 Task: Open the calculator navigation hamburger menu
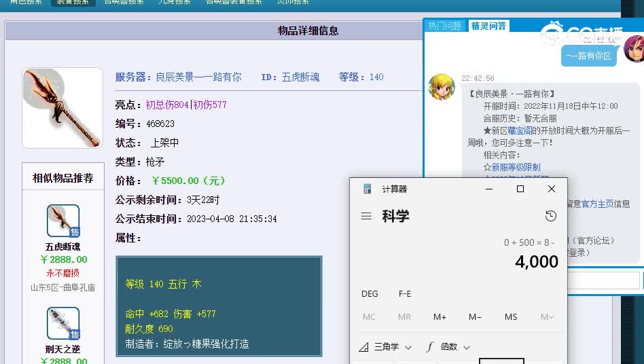366,216
